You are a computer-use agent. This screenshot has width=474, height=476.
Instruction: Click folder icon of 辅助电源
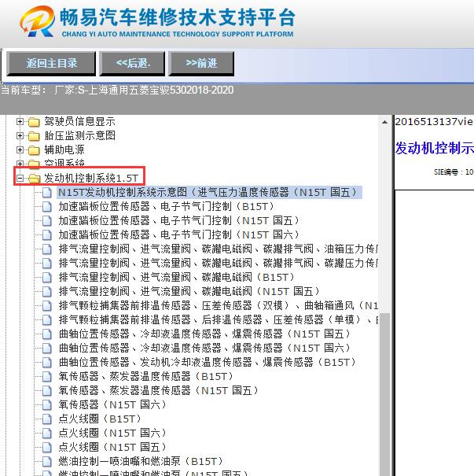point(34,150)
